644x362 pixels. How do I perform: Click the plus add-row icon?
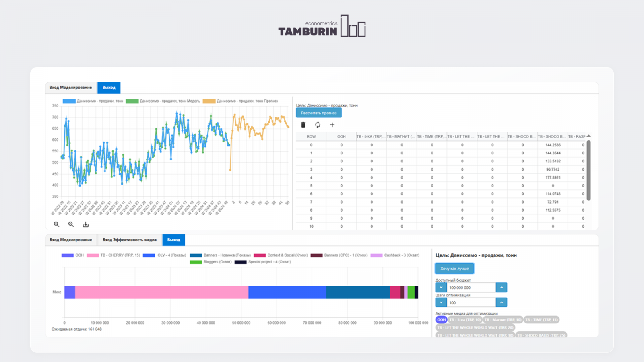[x=332, y=125]
